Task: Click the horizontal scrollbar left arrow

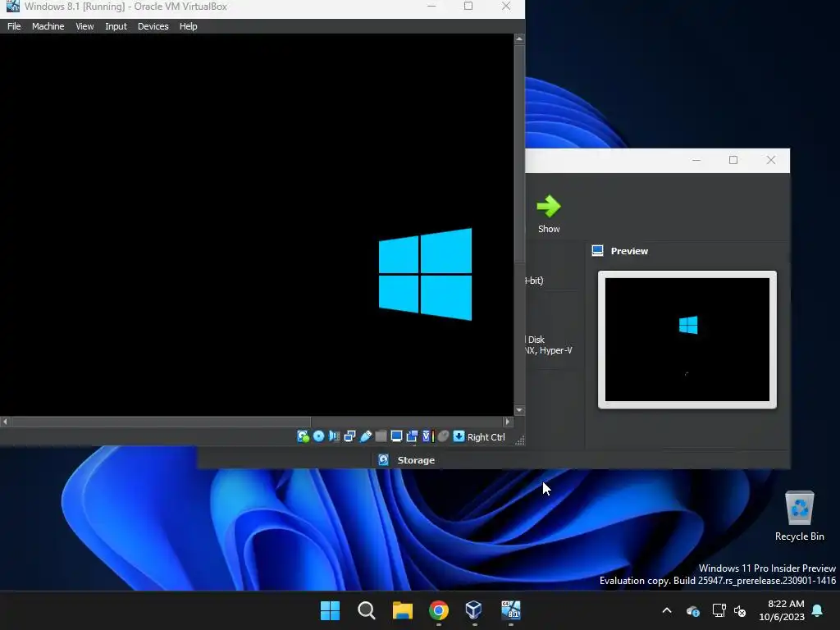Action: (6, 422)
